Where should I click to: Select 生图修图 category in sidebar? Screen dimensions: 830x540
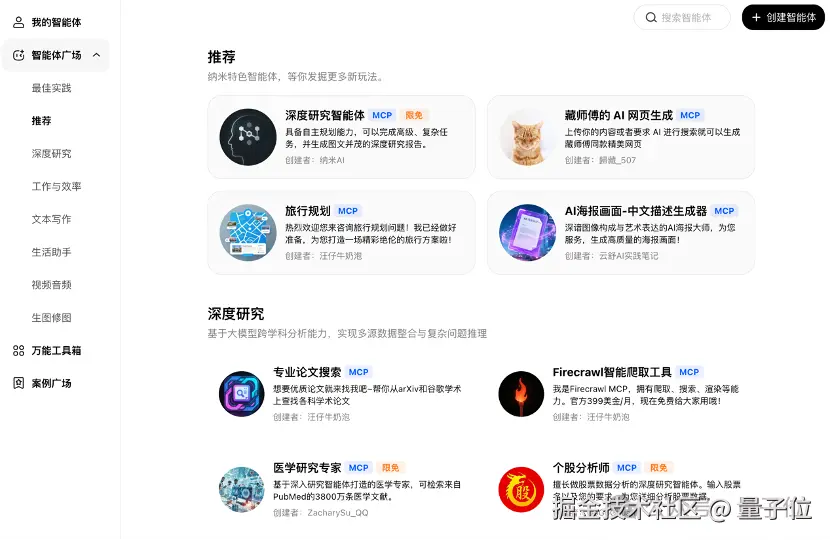51,318
